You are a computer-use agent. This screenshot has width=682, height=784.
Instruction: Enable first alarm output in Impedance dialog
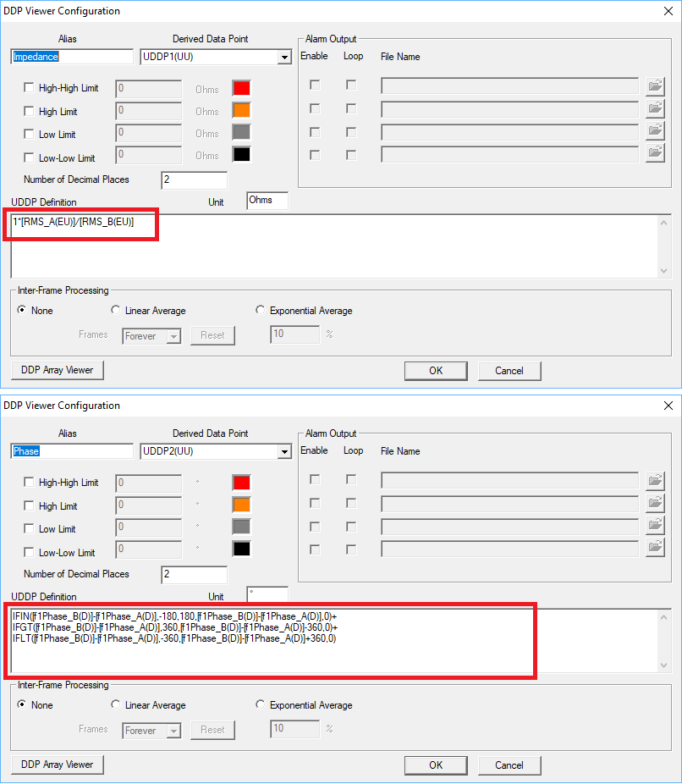tap(315, 85)
